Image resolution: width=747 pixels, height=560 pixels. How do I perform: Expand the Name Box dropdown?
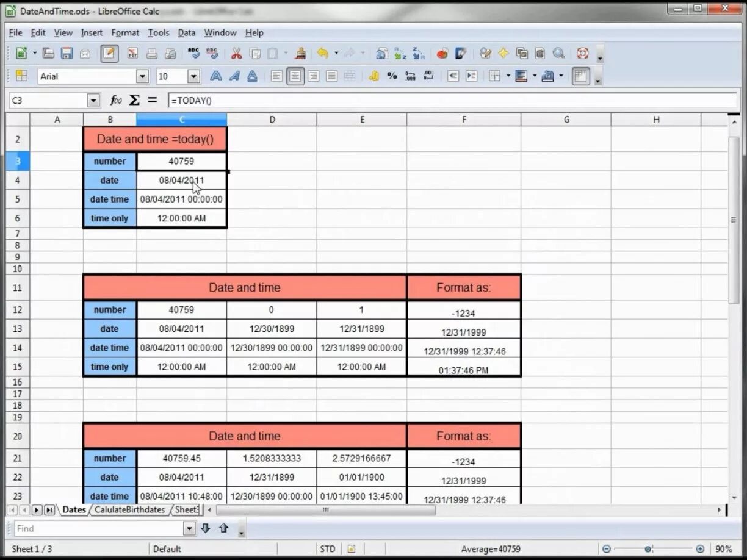93,101
